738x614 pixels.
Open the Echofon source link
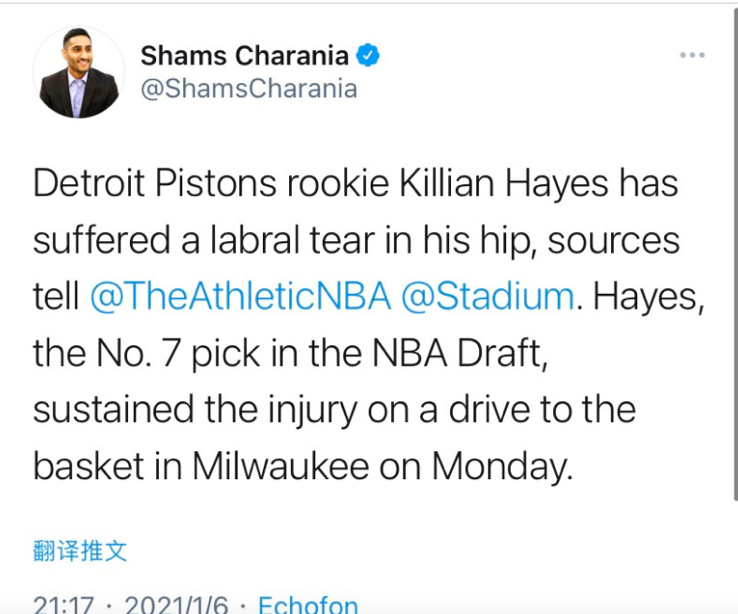(308, 604)
